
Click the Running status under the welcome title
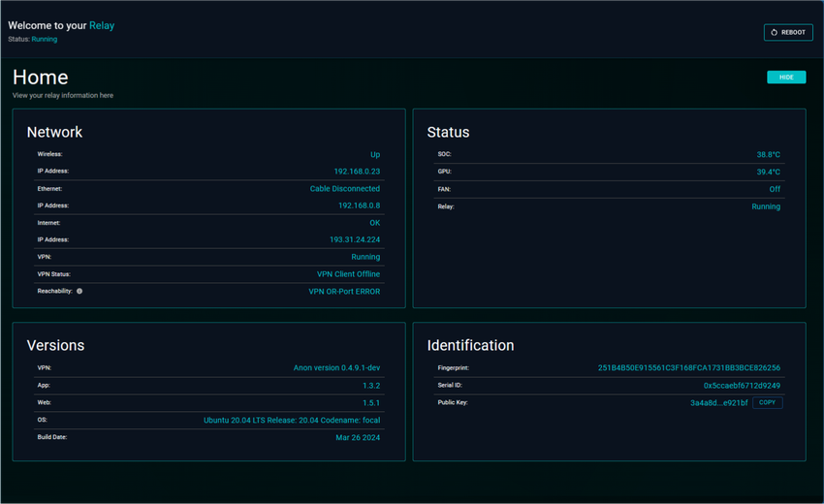tap(45, 40)
